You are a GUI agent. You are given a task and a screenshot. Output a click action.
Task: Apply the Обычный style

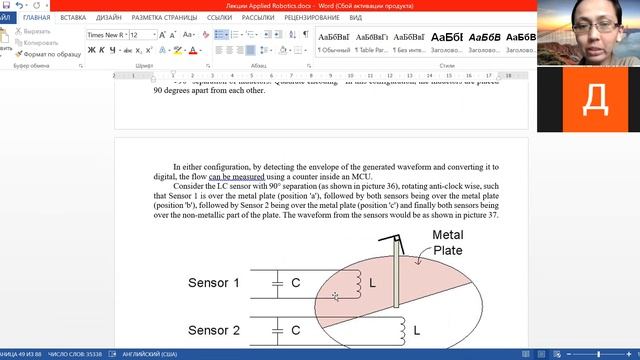click(x=334, y=42)
